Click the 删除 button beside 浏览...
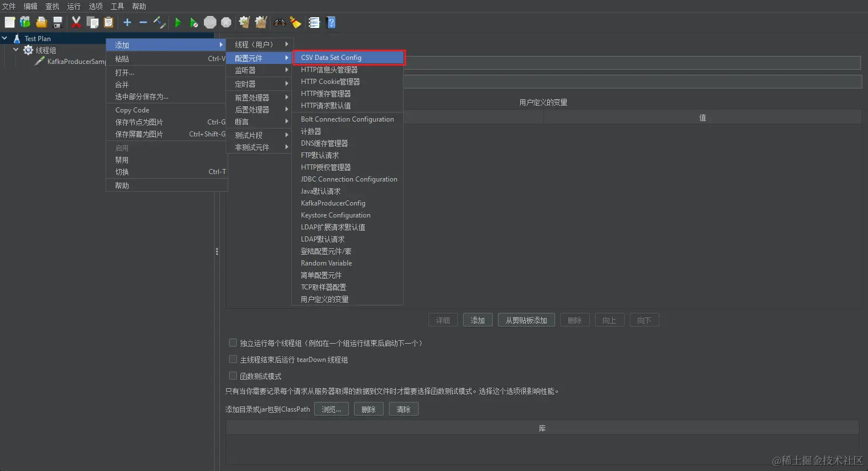Viewport: 868px width, 471px height. pyautogui.click(x=368, y=409)
